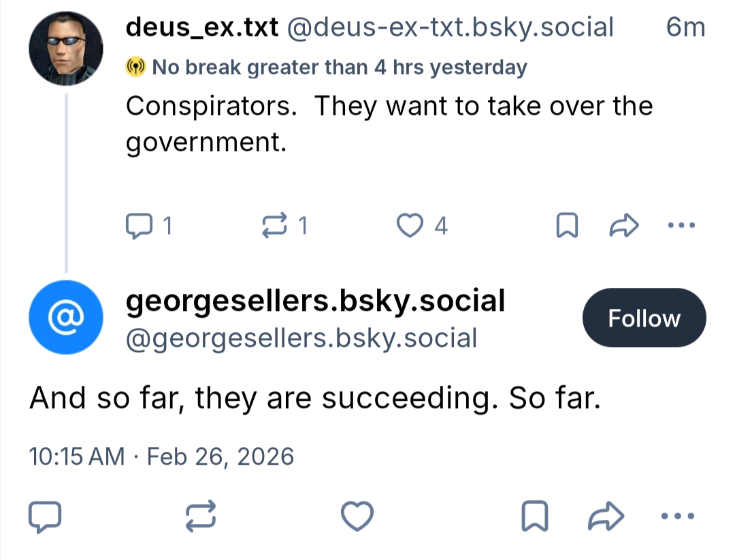Reply to the deus_ex.txt post

pos(140,225)
